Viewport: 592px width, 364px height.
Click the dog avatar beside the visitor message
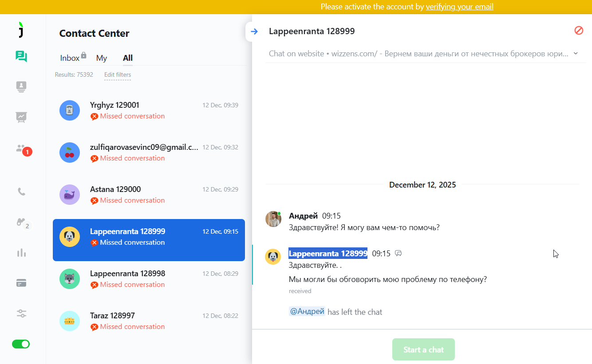pos(273,257)
